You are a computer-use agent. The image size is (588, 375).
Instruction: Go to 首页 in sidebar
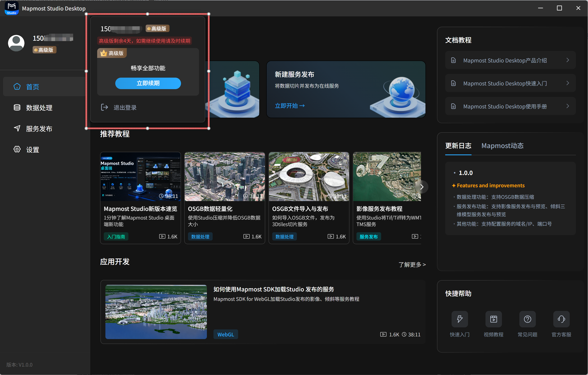(x=44, y=87)
